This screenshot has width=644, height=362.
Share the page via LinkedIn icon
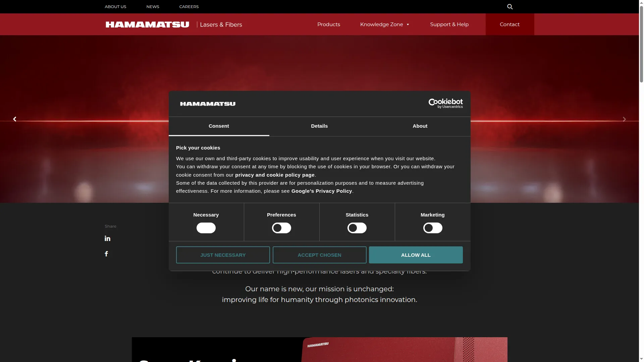107,238
